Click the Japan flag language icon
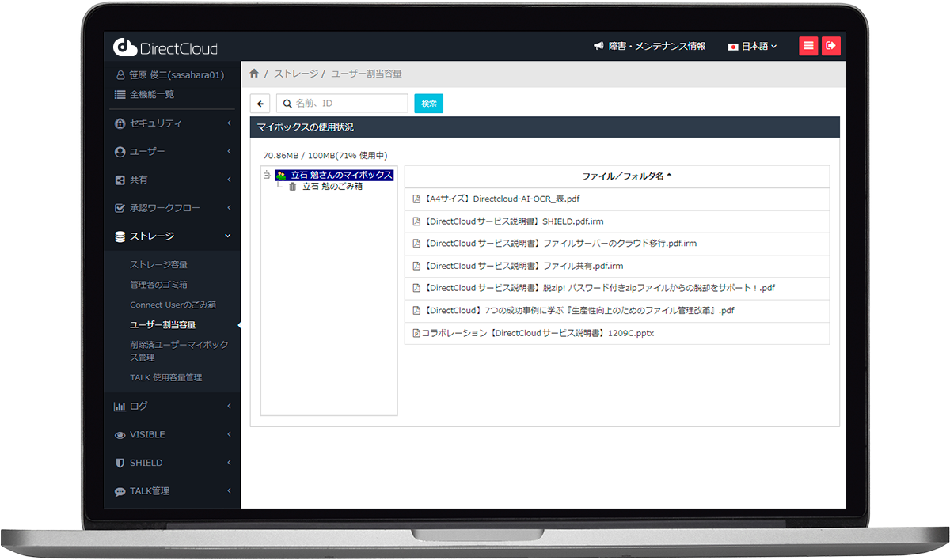Screen dimensions: 950x560 pos(733,47)
